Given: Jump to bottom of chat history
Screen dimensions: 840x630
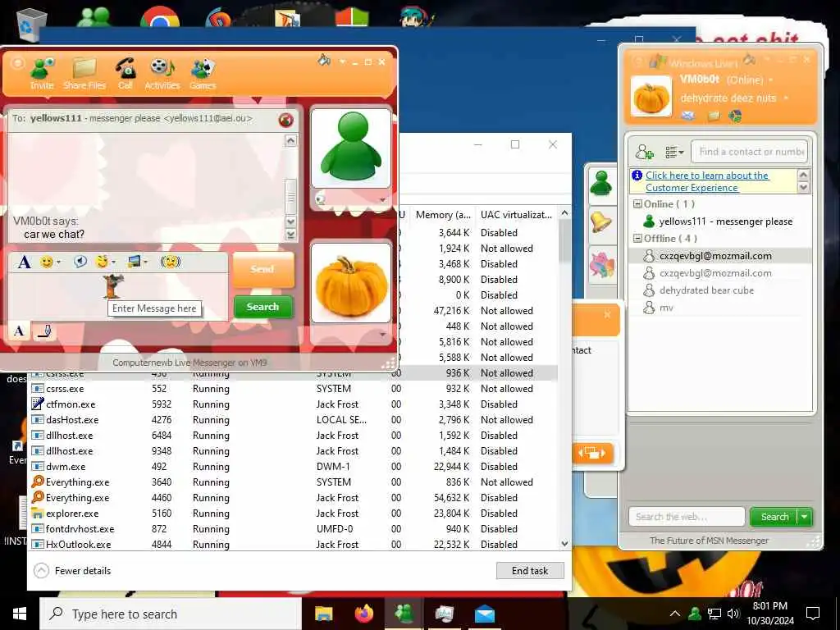Looking at the screenshot, I should [x=290, y=235].
